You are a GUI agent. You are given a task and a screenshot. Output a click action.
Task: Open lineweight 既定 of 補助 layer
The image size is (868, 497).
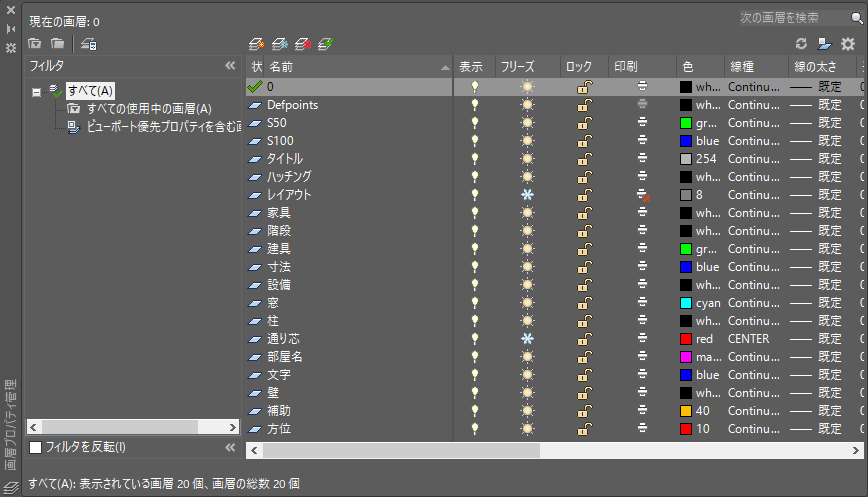[x=815, y=411]
